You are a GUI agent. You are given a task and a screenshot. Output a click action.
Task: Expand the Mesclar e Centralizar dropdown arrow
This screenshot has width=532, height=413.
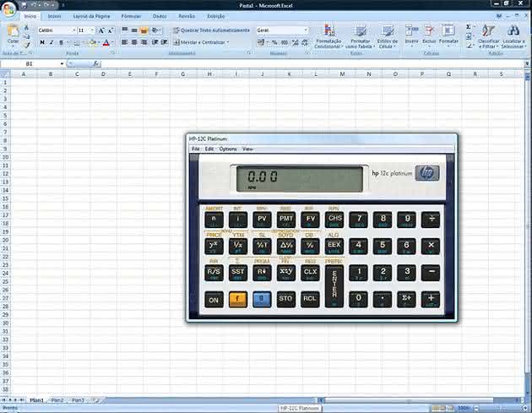[x=228, y=42]
